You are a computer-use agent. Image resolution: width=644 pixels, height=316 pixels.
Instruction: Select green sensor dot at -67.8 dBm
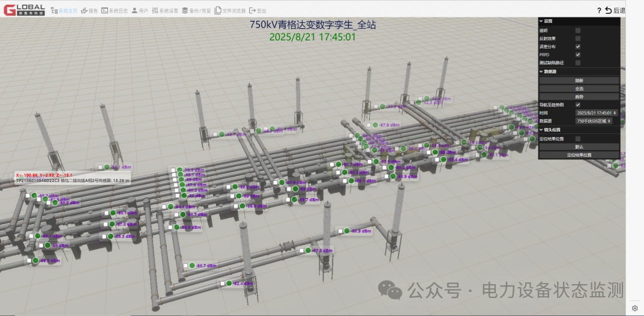click(112, 224)
